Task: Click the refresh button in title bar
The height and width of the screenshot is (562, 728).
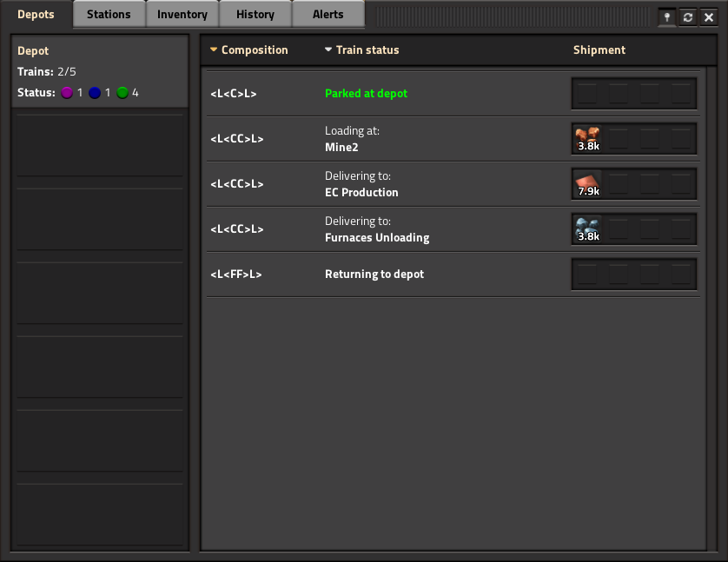Action: [x=688, y=17]
